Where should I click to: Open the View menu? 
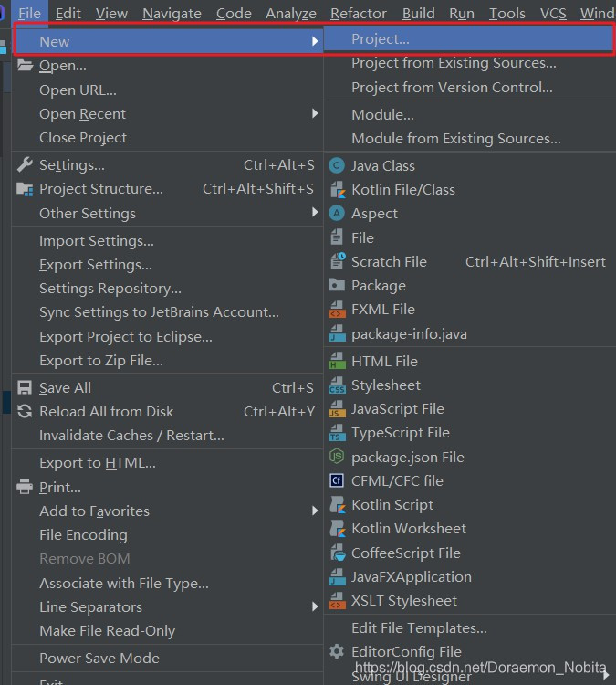111,13
